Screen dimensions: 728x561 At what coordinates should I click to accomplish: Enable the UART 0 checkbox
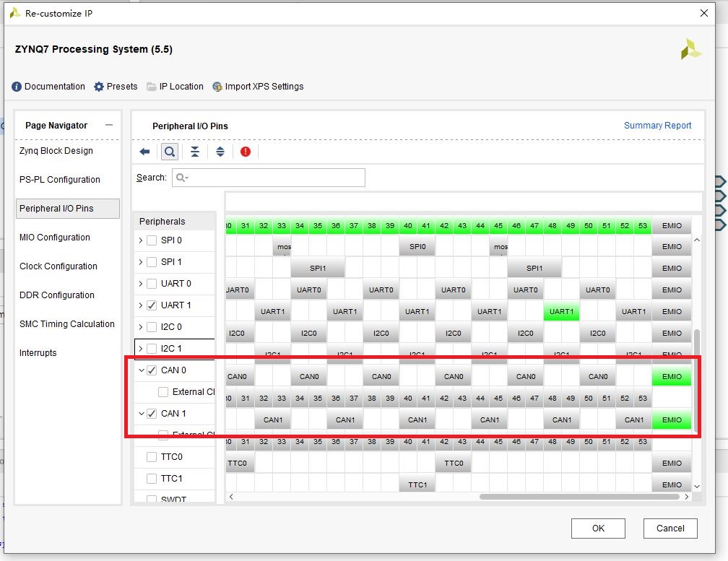pyautogui.click(x=152, y=284)
